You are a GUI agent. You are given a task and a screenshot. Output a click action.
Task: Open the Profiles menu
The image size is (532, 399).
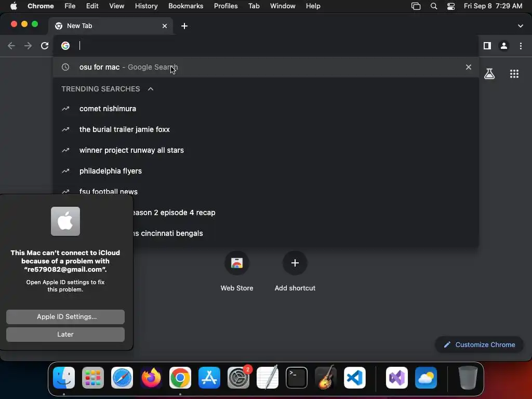[x=226, y=6]
